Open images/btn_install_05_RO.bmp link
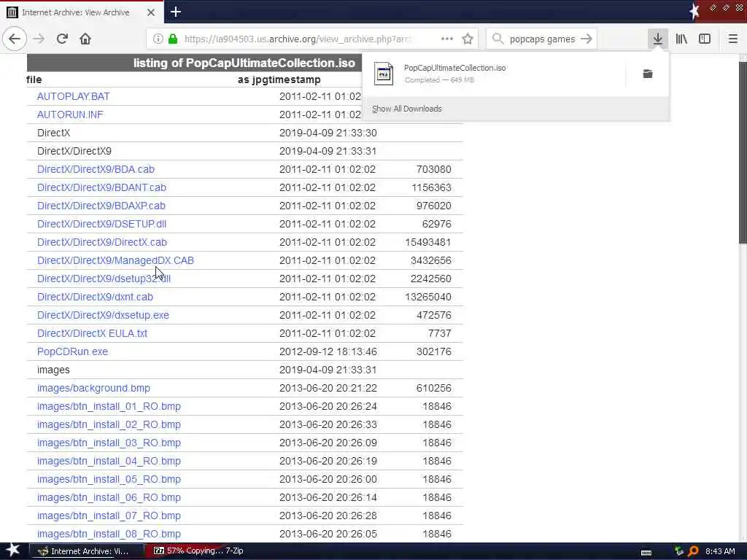Image resolution: width=747 pixels, height=560 pixels. point(109,479)
